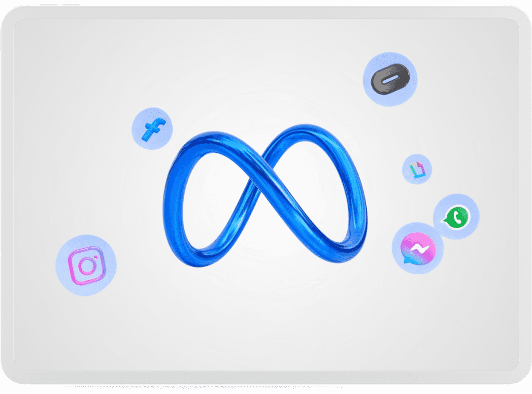
Task: Pick the pale blue circle behind Oculus
Action: coord(374,96)
